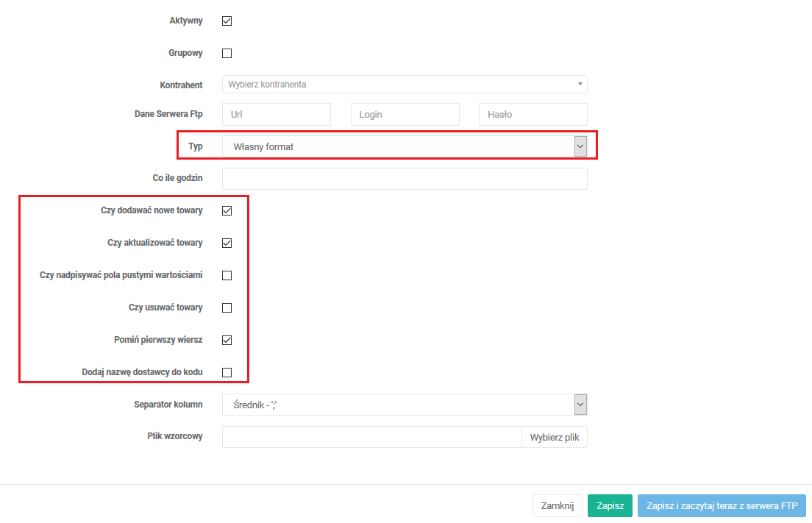The width and height of the screenshot is (812, 523).
Task: Click the Co ile godzin field
Action: point(405,179)
